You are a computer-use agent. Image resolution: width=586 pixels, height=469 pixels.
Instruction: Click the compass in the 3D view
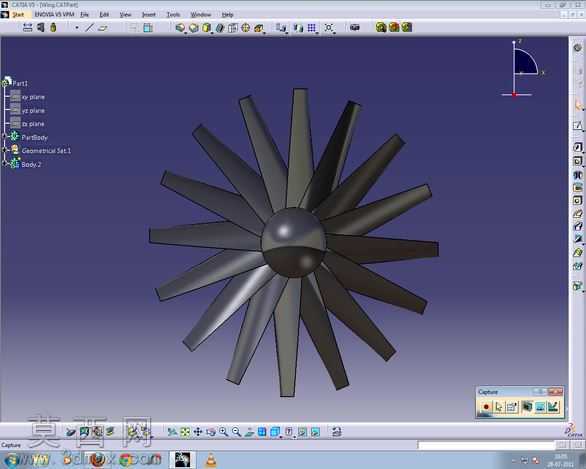(x=524, y=68)
